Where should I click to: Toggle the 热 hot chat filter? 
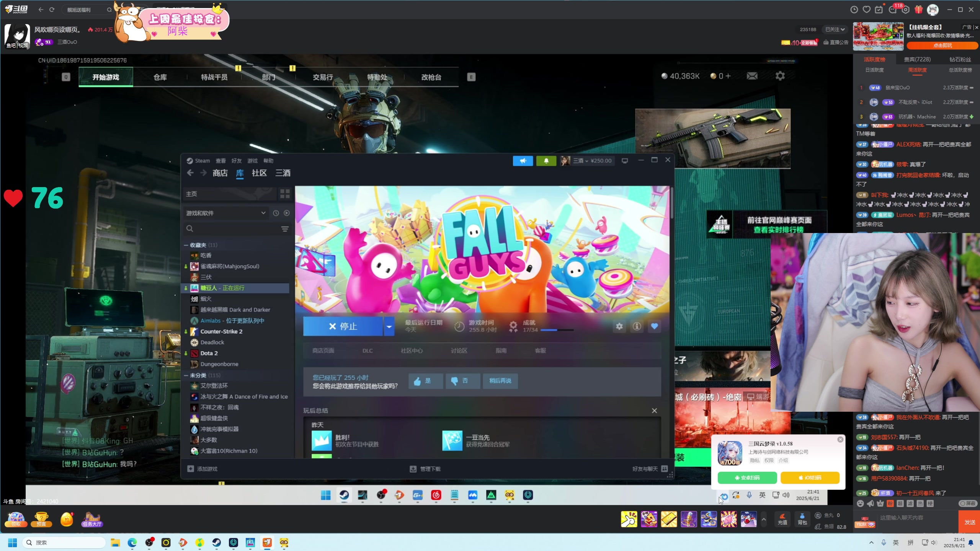point(920,504)
